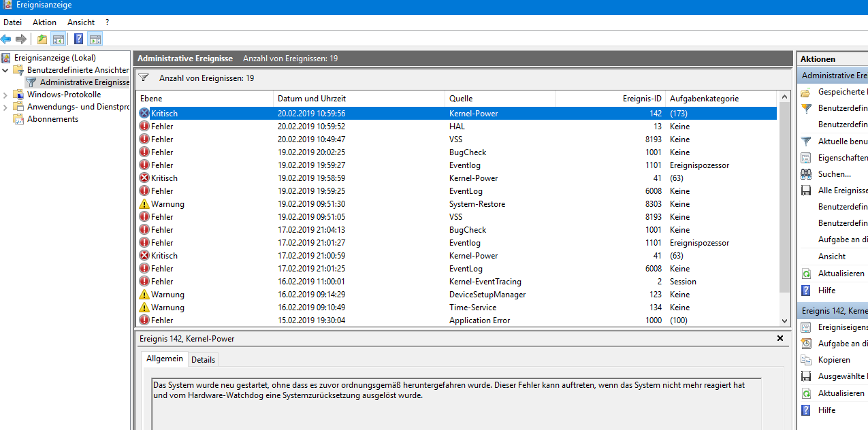Open the Datei menu

(13, 22)
